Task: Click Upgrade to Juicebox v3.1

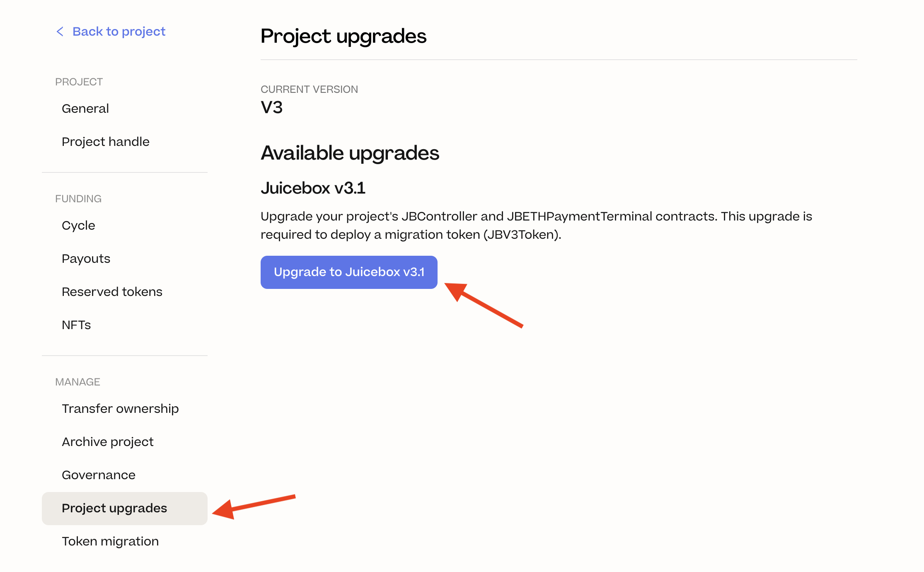Action: tap(349, 272)
